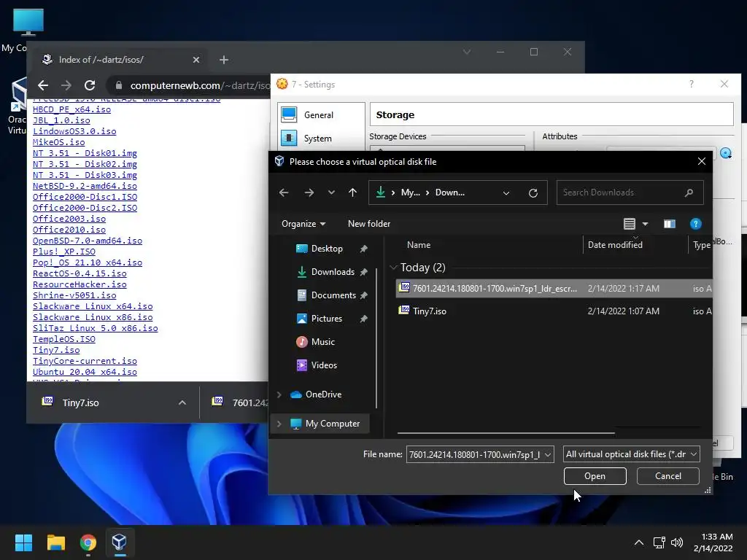
Task: Open Desktop in navigation pane
Action: pos(327,249)
